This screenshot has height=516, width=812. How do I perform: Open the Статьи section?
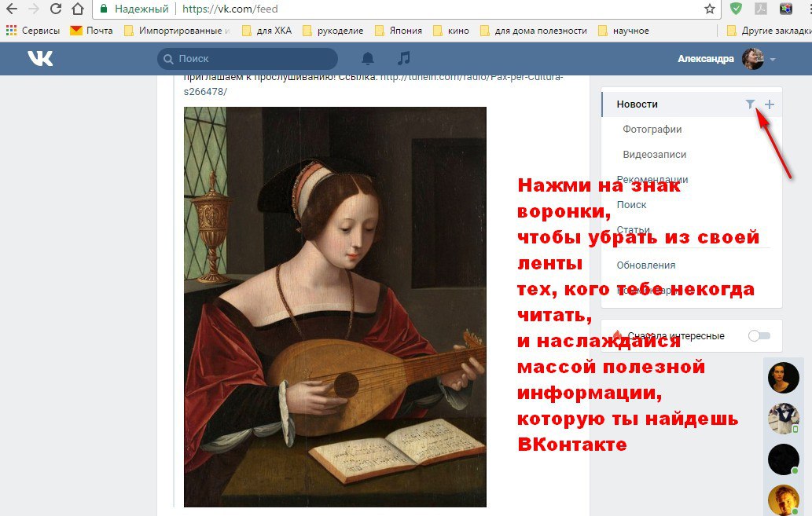[633, 229]
